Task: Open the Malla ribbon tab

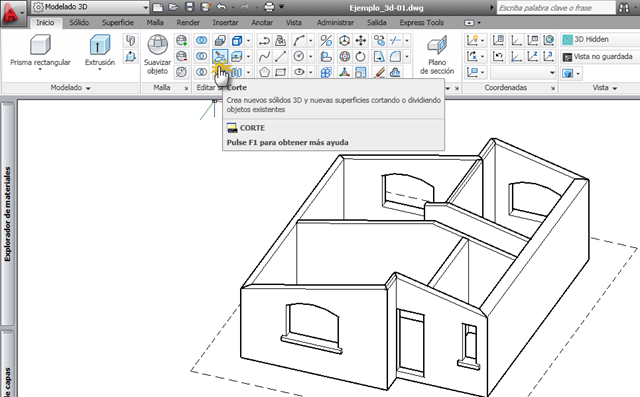Action: tap(155, 23)
